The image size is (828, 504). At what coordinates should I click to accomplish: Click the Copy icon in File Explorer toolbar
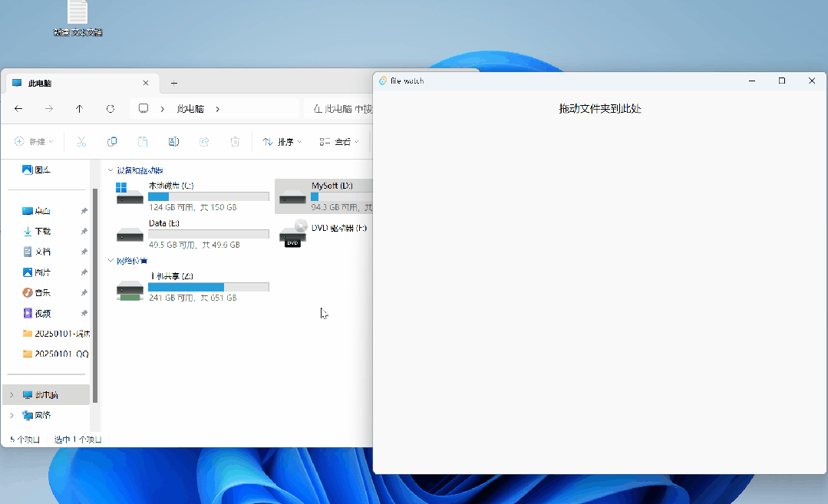coord(112,141)
